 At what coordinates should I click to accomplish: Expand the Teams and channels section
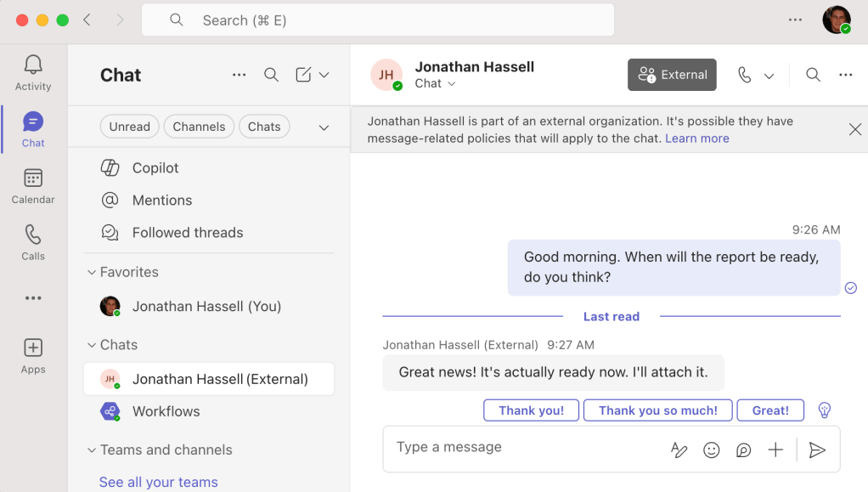pos(91,450)
